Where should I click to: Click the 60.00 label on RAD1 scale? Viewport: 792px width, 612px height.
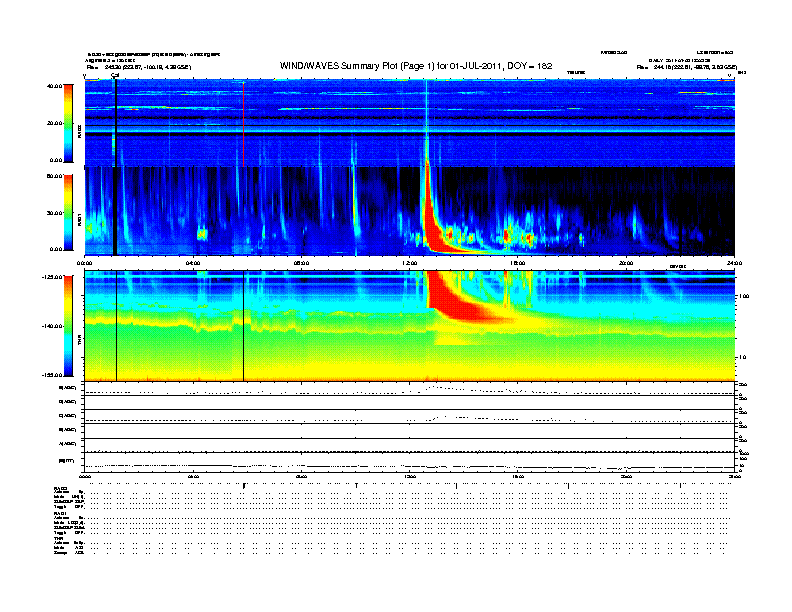(55, 176)
